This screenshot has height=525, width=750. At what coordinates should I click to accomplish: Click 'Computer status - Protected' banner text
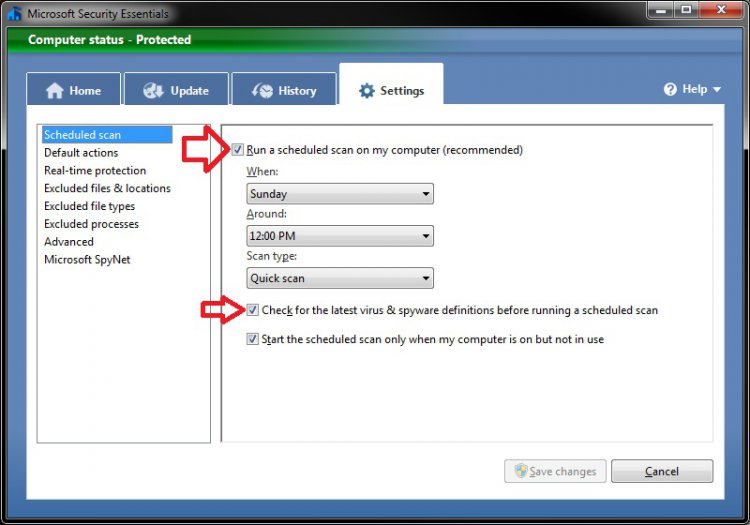[110, 40]
